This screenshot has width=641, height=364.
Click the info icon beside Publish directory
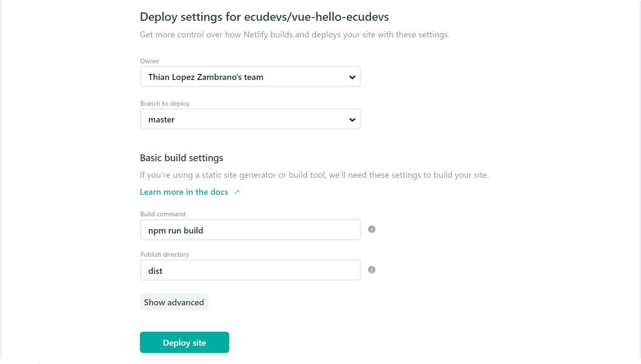click(371, 269)
